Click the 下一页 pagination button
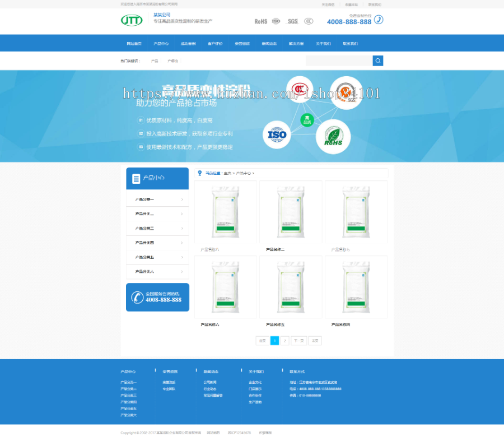The height and width of the screenshot is (441, 504). click(x=298, y=341)
